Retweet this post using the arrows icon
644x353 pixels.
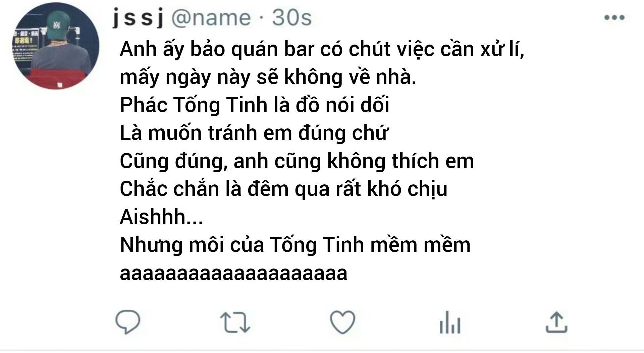[x=235, y=322]
